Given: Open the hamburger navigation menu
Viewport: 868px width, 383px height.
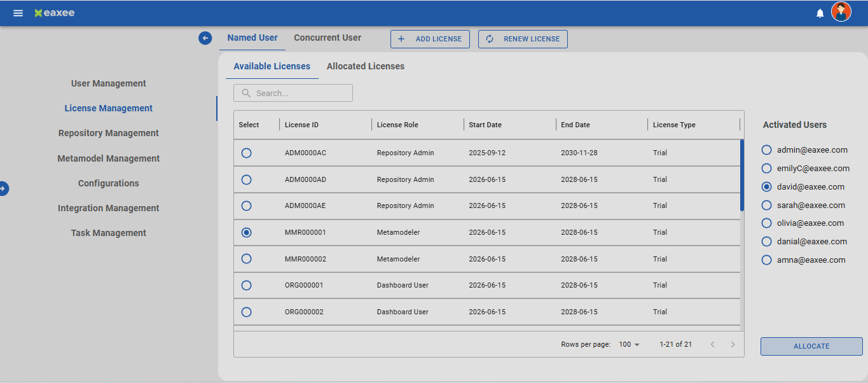Looking at the screenshot, I should click(x=18, y=13).
